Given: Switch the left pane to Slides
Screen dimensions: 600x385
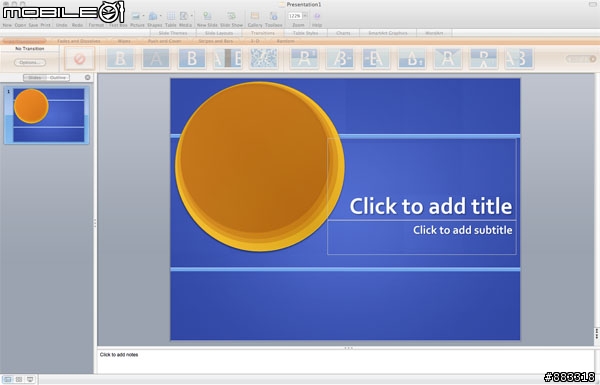Looking at the screenshot, I should tap(35, 78).
